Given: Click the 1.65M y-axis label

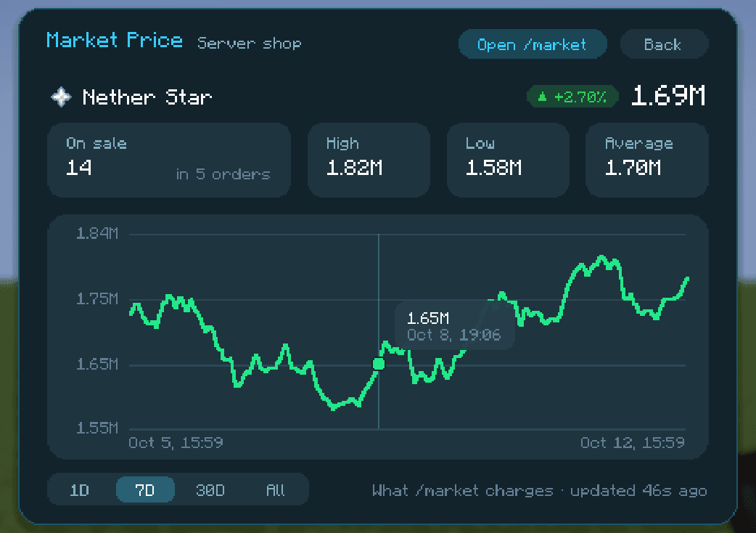Looking at the screenshot, I should (x=97, y=365).
